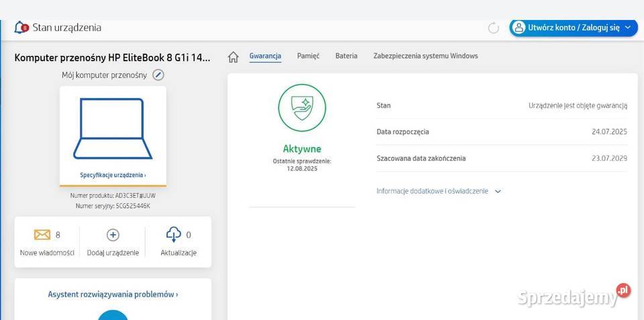Image resolution: width=644 pixels, height=320 pixels.
Task: Click the end date 23.07.2029 value
Action: [x=610, y=158]
